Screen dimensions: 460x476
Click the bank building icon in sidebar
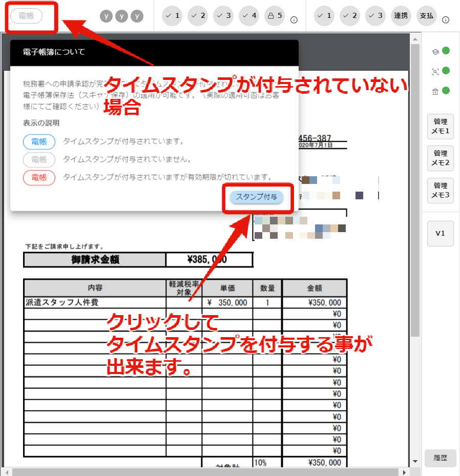[x=435, y=91]
